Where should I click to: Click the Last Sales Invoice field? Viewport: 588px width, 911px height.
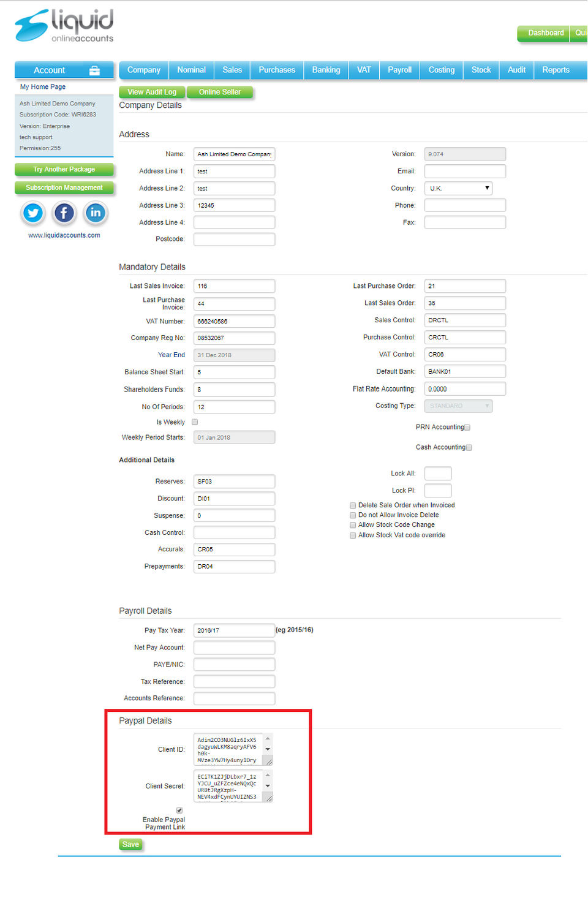(234, 286)
